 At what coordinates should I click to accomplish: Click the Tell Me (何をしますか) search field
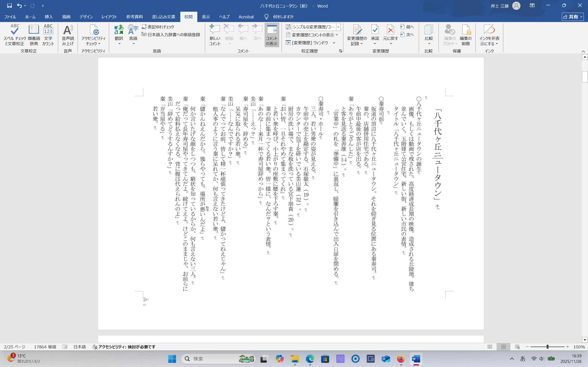click(283, 17)
